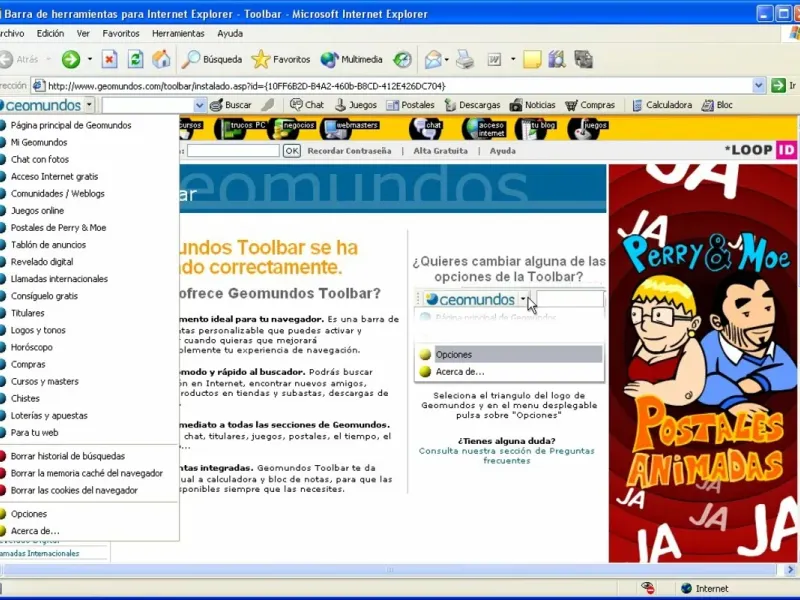
Task: Open the Edición menu
Action: tap(50, 34)
